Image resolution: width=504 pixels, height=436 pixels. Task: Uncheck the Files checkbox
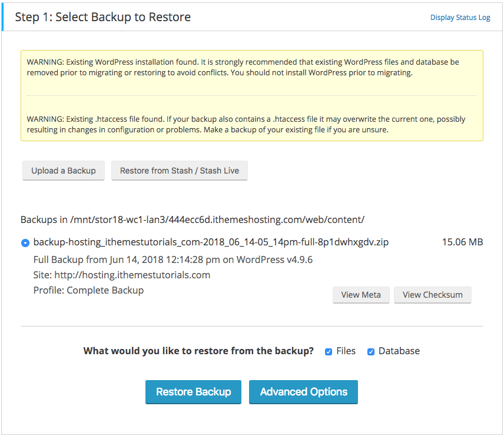click(x=329, y=352)
